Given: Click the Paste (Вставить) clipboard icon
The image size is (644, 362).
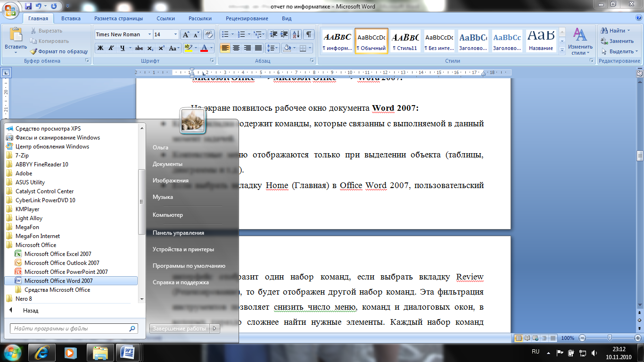Looking at the screenshot, I should [16, 35].
